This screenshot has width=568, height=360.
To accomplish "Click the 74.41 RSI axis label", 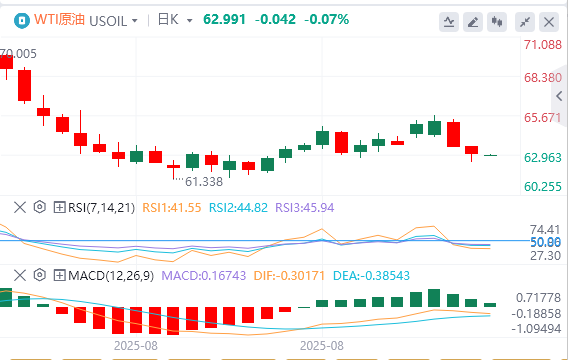I will tap(545, 230).
